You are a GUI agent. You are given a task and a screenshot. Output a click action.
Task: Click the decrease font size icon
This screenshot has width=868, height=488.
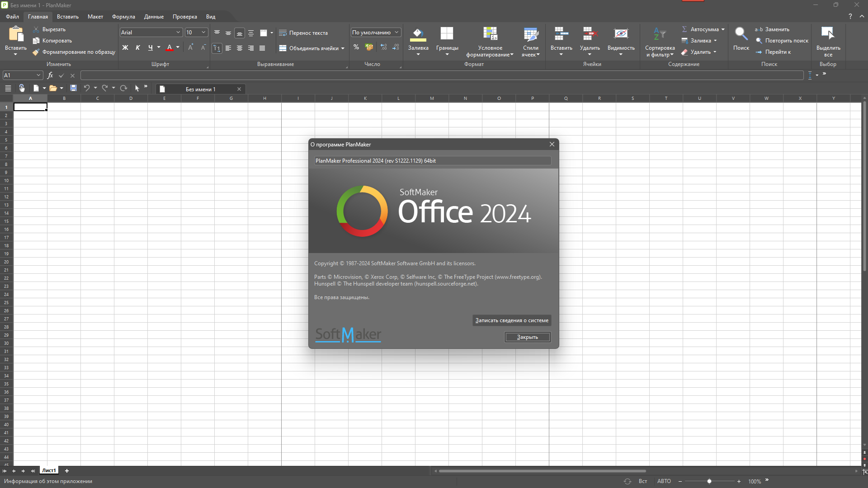tap(203, 47)
